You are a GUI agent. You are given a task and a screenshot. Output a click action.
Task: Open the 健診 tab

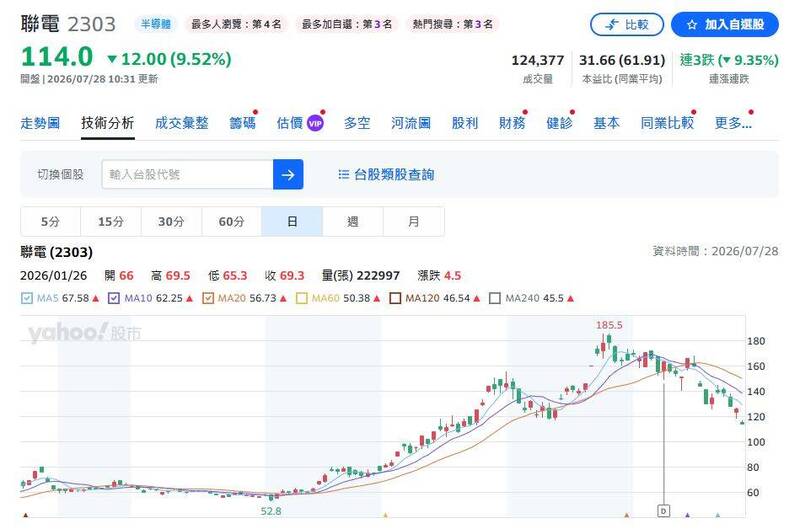pos(559,123)
